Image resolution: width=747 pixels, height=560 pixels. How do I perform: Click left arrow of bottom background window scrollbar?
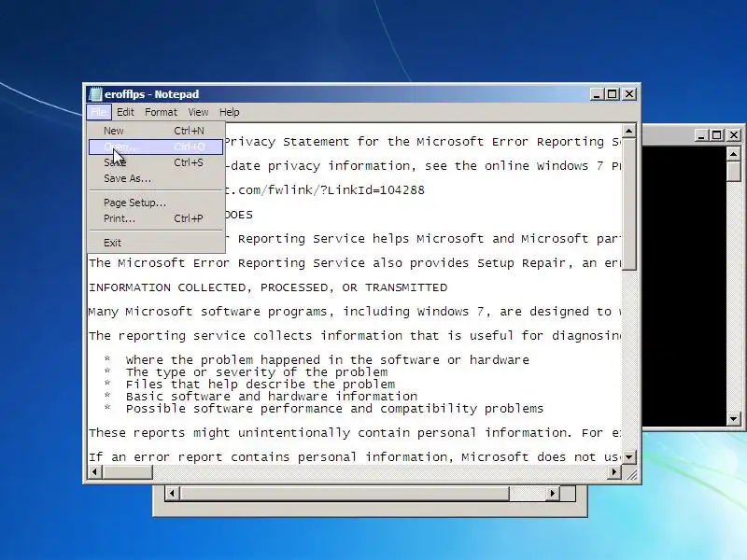(x=172, y=494)
